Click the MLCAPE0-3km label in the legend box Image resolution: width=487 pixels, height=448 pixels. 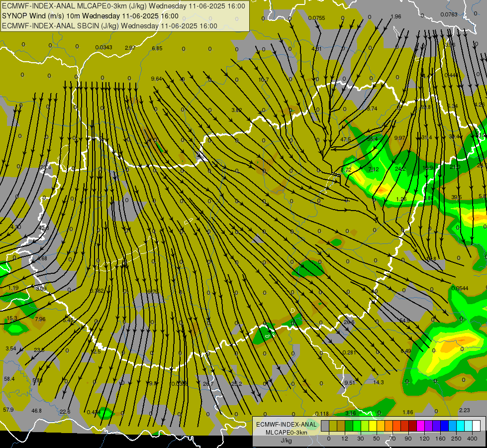click(286, 433)
